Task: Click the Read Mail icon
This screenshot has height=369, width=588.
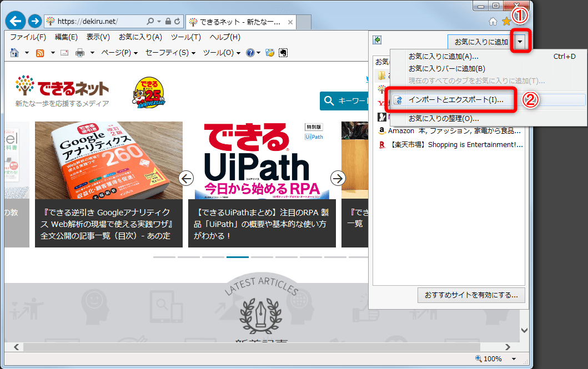Action: (64, 53)
